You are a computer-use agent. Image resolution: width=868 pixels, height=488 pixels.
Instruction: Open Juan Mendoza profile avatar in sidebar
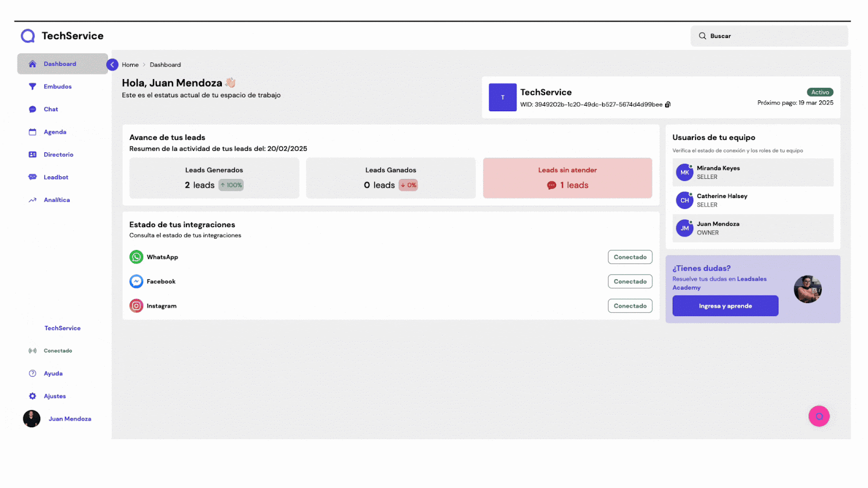(31, 419)
